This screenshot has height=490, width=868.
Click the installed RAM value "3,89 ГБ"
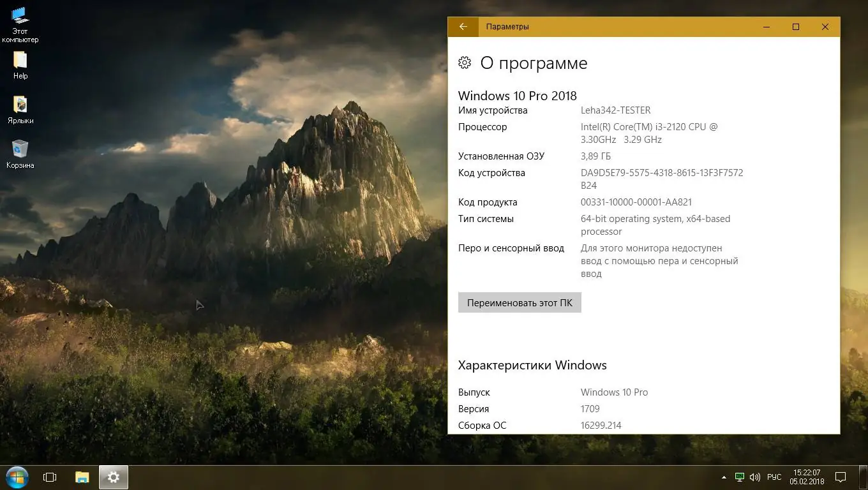point(596,156)
